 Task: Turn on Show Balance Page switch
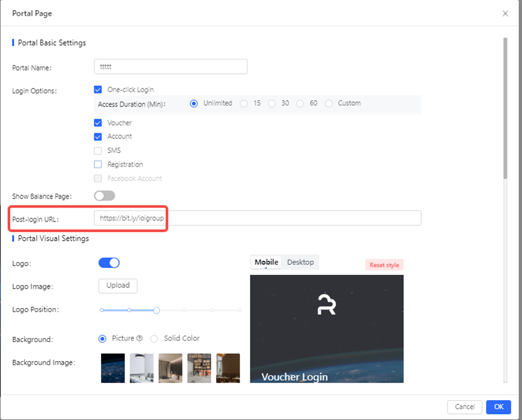coord(105,196)
